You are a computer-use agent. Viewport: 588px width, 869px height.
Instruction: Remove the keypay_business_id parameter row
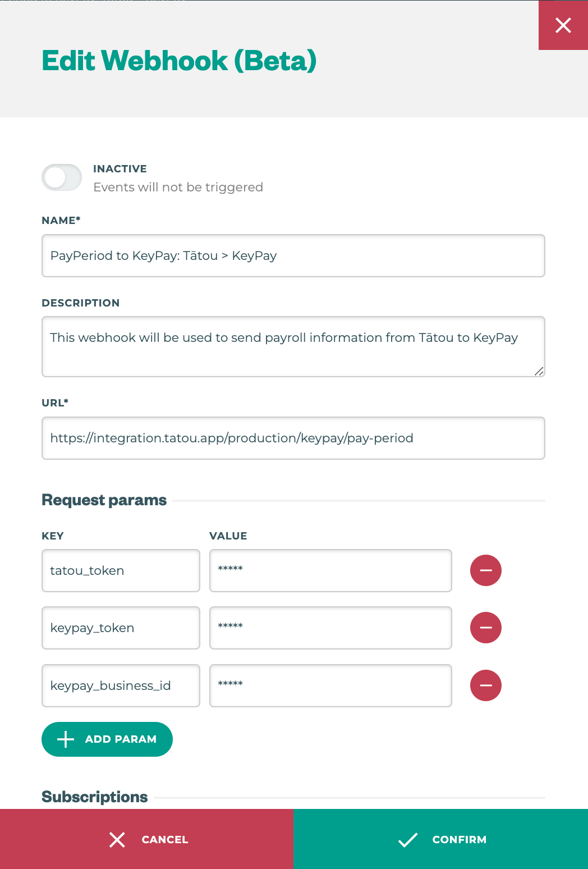click(x=485, y=685)
